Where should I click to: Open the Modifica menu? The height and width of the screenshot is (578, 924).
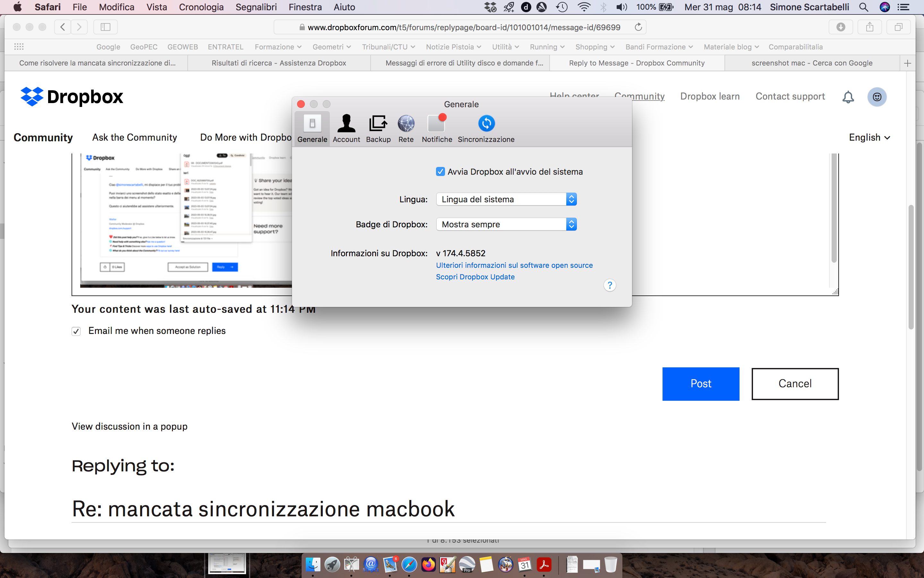coord(116,7)
